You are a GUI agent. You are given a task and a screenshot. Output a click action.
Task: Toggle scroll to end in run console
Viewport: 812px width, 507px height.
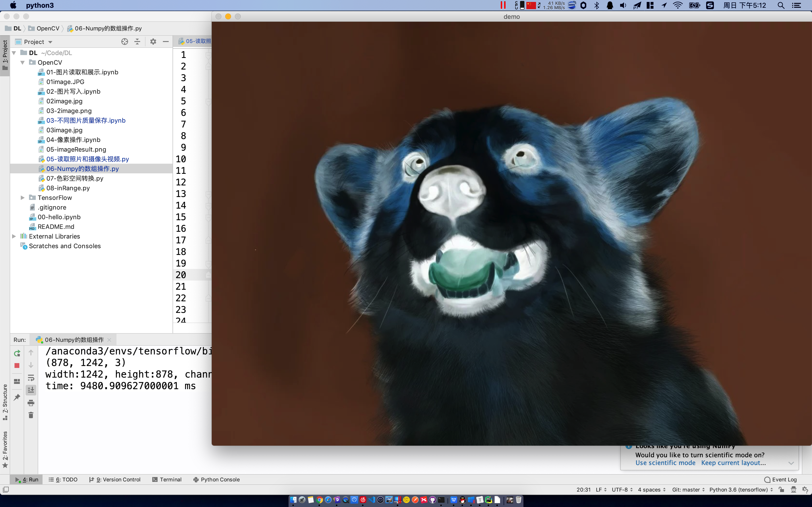[x=31, y=390]
